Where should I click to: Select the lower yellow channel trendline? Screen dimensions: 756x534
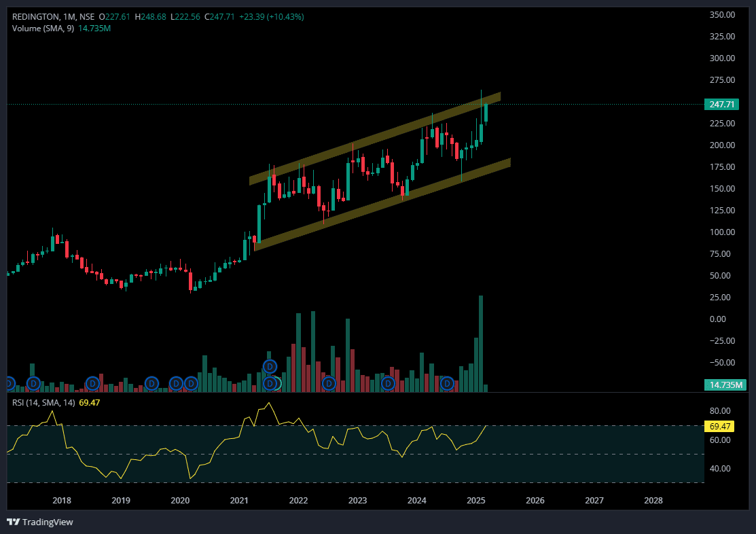(x=382, y=204)
